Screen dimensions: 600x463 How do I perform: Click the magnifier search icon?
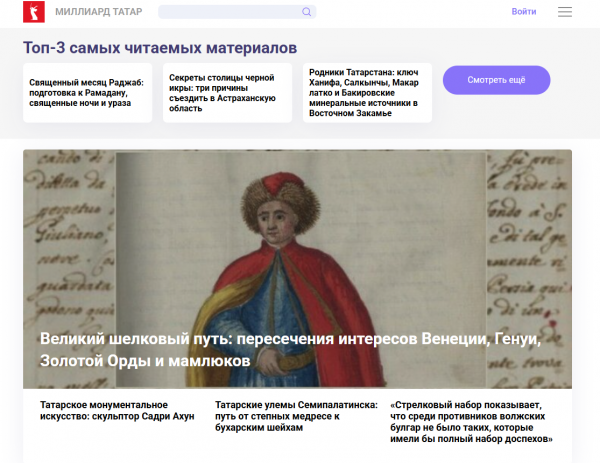306,12
